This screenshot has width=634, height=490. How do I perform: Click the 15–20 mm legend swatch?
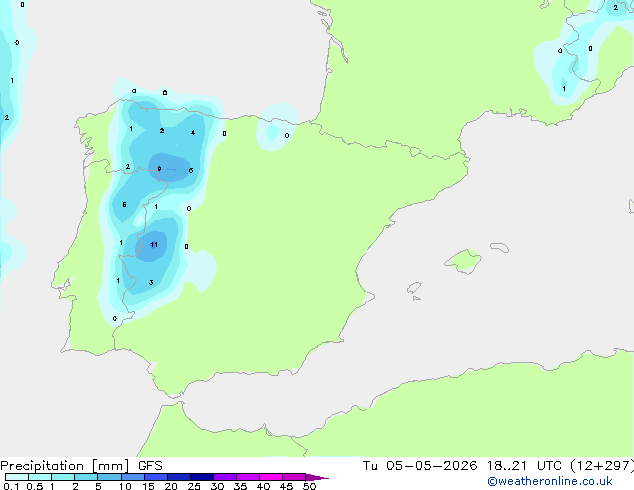[x=155, y=477]
